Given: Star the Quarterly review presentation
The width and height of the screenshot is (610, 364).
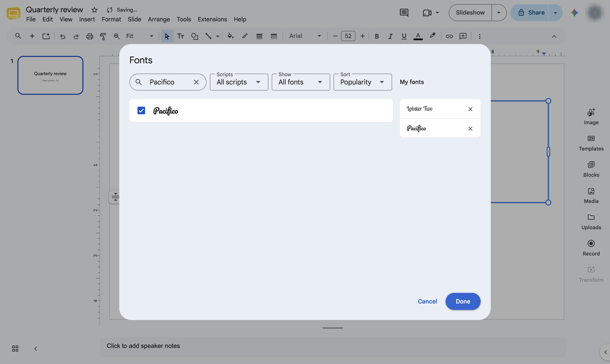Looking at the screenshot, I should (94, 10).
